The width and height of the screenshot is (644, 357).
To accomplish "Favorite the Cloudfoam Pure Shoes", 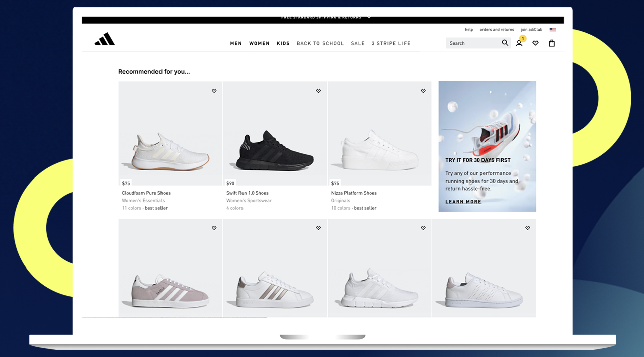I will pos(214,91).
